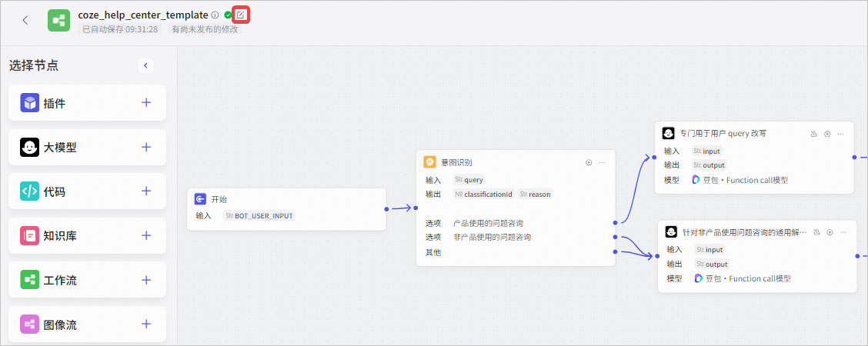Click the 插件 cube icon

(29, 103)
